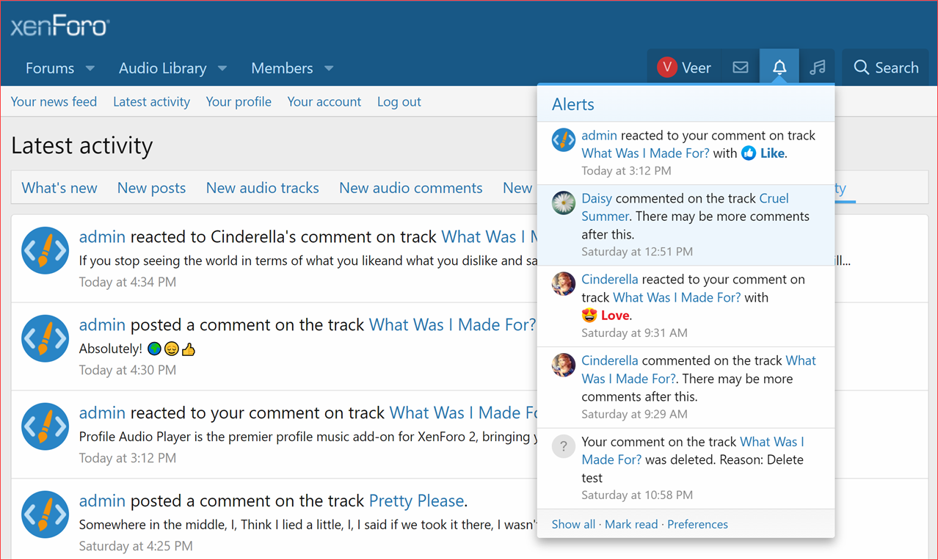The width and height of the screenshot is (938, 560).
Task: Click the magnifying glass Search icon
Action: pos(861,67)
